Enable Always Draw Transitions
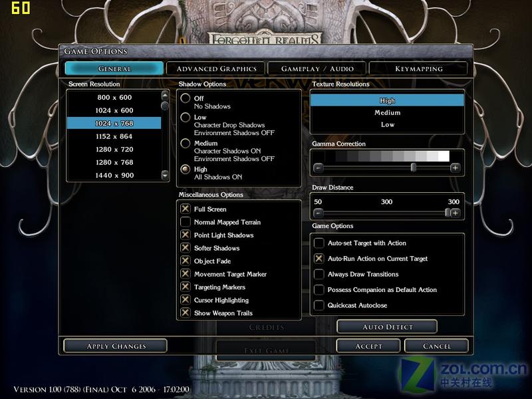The image size is (532, 399). click(319, 274)
